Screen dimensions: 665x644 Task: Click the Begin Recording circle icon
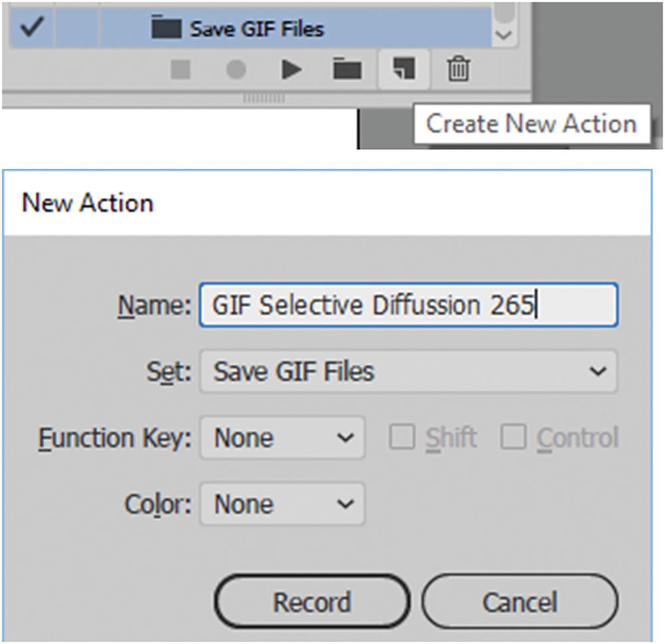(235, 68)
